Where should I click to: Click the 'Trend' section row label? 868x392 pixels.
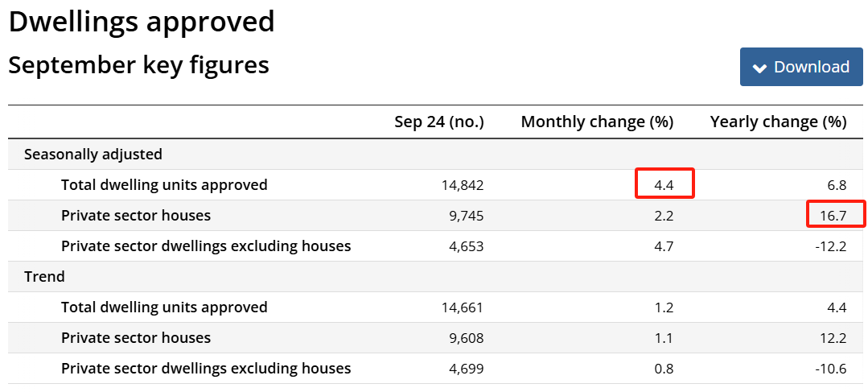44,276
